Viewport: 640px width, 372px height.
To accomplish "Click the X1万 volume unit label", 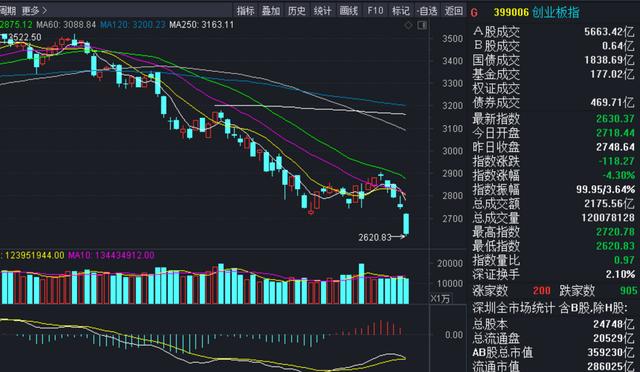I will click(x=440, y=299).
